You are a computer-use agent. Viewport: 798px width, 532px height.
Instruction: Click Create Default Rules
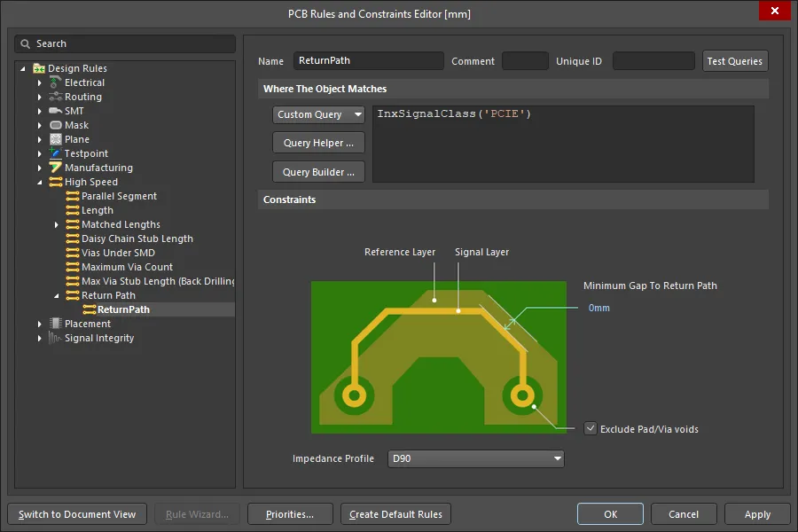point(395,514)
